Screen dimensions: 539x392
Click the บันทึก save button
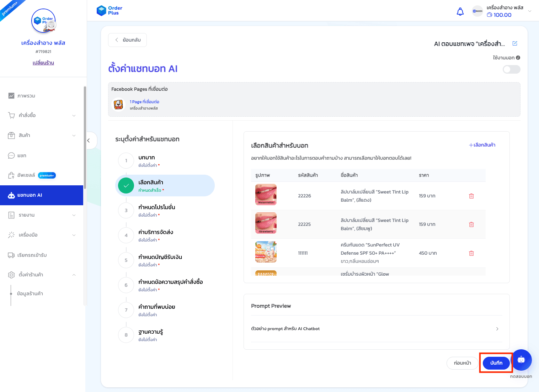[496, 363]
